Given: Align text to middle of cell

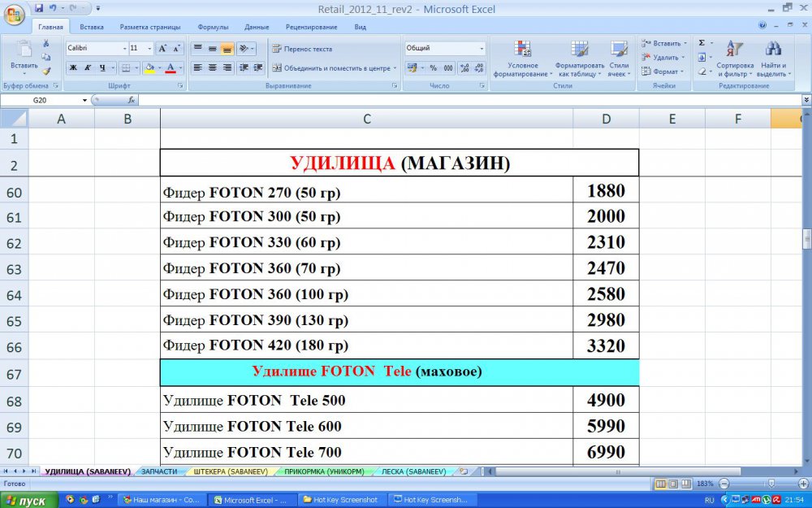Looking at the screenshot, I should (x=212, y=48).
